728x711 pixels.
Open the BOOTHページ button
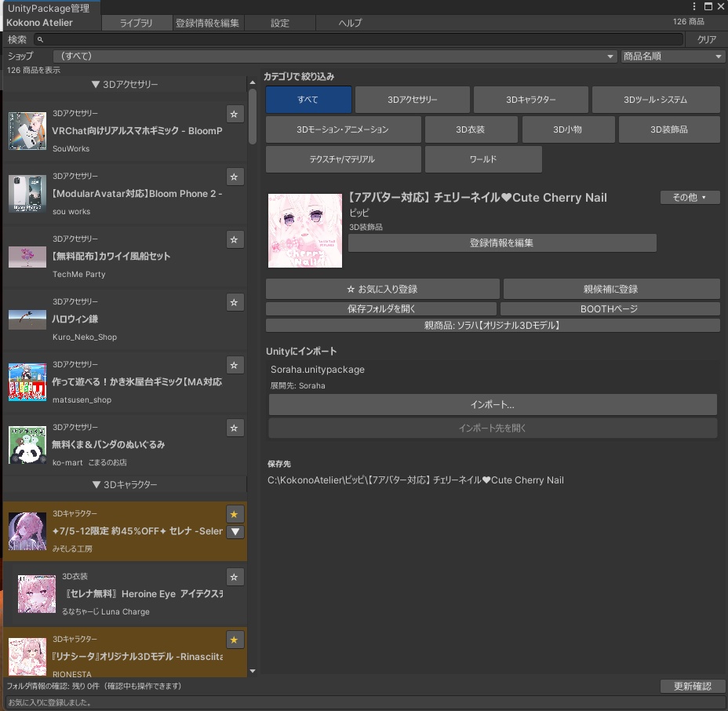click(x=610, y=309)
